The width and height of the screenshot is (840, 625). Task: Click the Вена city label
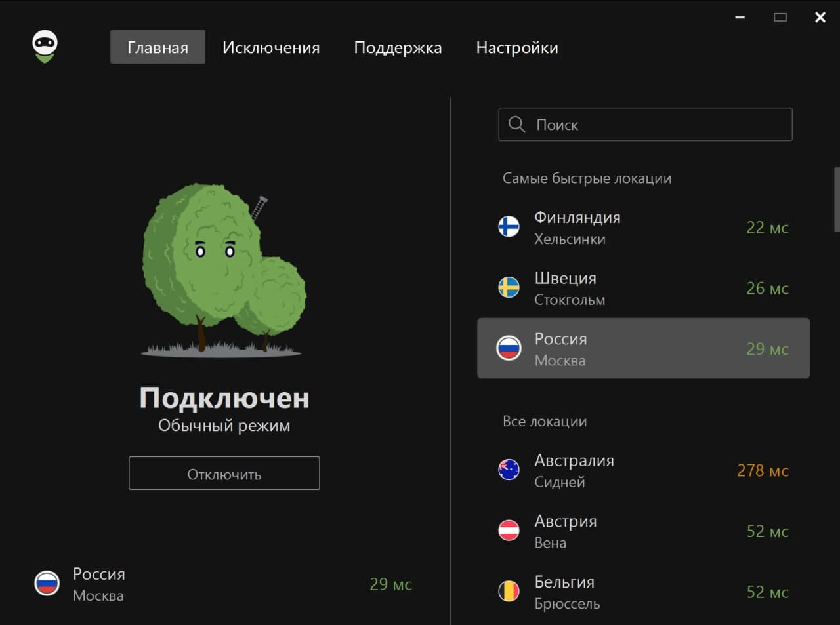point(550,543)
